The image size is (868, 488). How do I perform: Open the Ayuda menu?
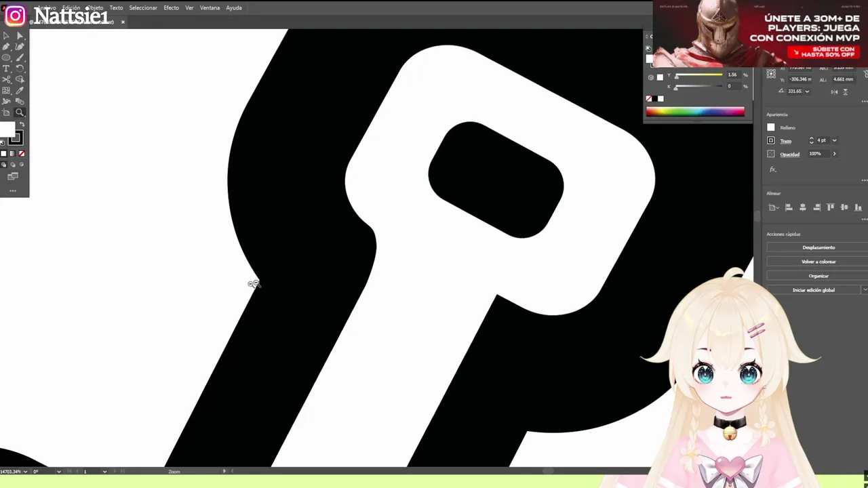coord(233,7)
